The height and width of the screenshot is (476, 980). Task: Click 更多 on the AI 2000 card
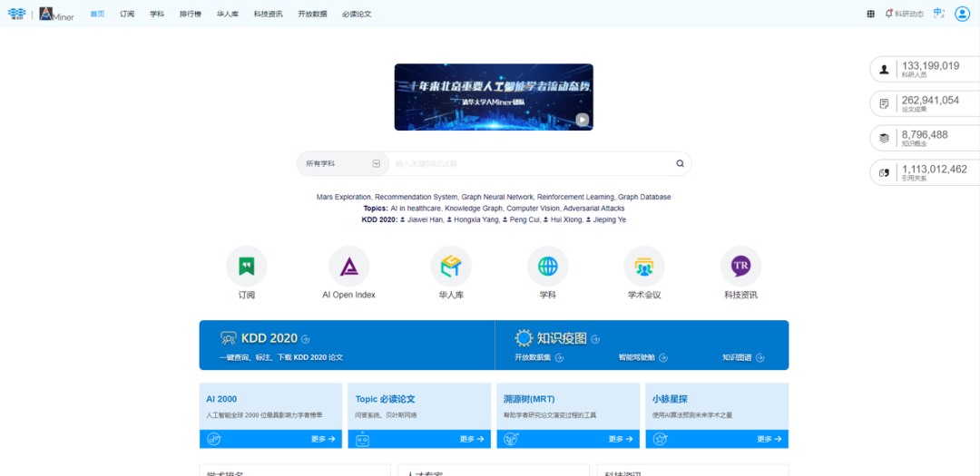323,439
